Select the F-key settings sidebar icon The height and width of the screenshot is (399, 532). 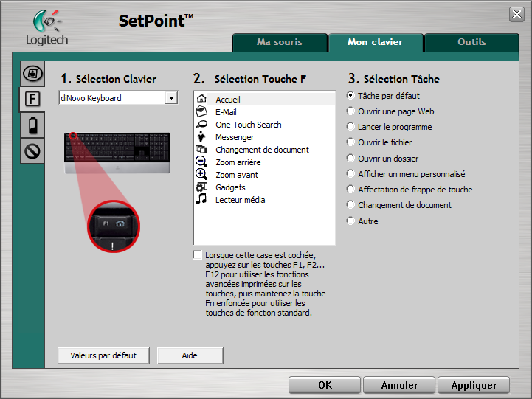pyautogui.click(x=32, y=100)
